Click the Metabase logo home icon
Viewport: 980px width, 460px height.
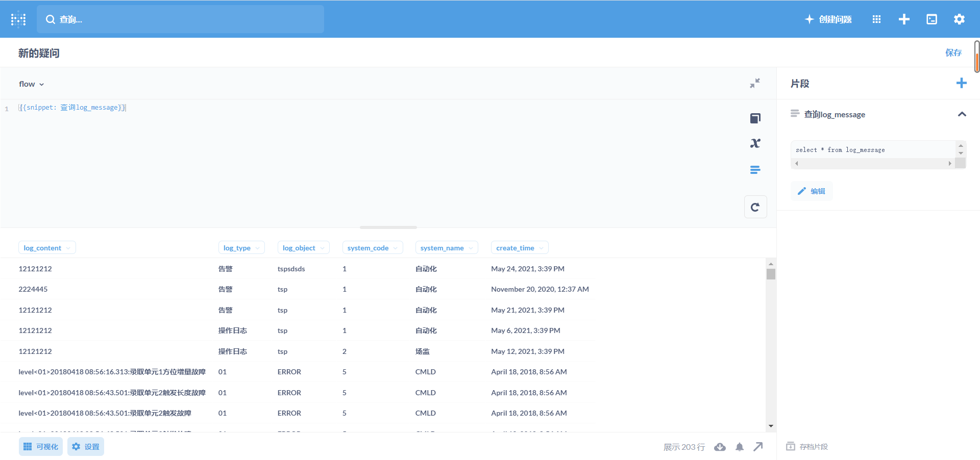tap(18, 19)
